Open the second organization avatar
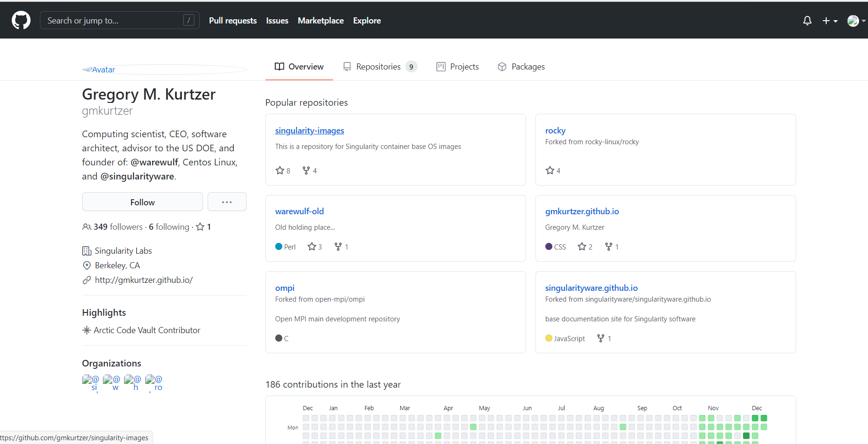The image size is (868, 444). [111, 382]
